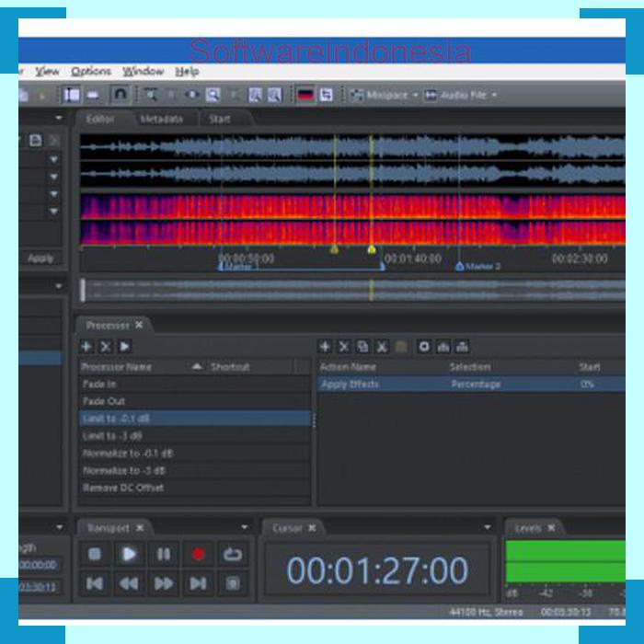Switch to the Editor tab
Screen dimensions: 644x644
click(x=100, y=119)
